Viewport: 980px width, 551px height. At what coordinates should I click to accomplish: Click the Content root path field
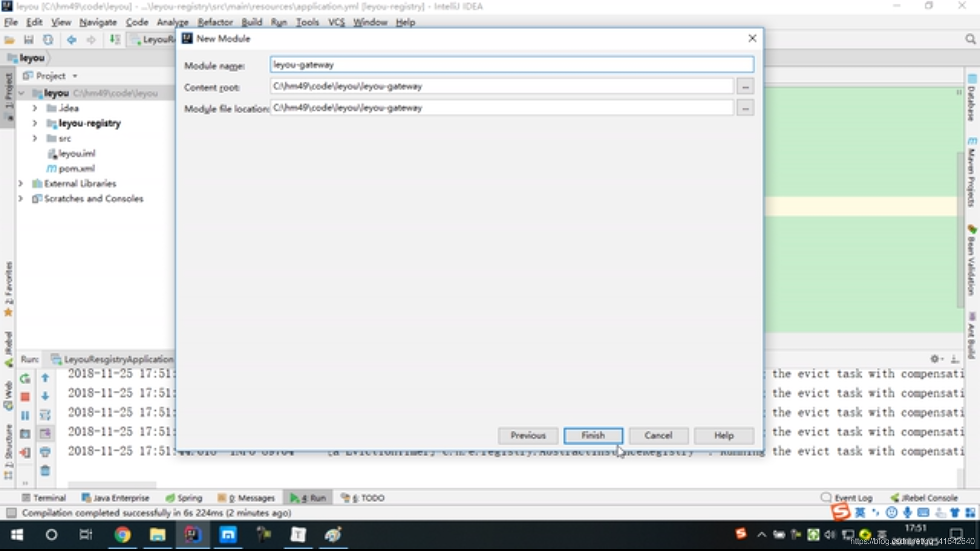coord(502,86)
